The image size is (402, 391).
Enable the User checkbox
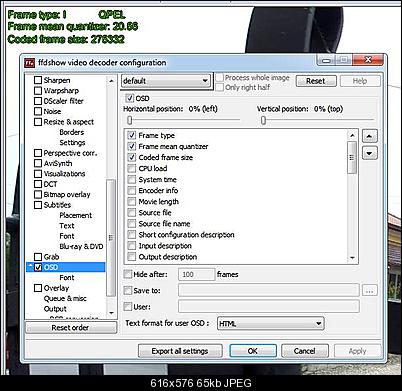tap(128, 306)
